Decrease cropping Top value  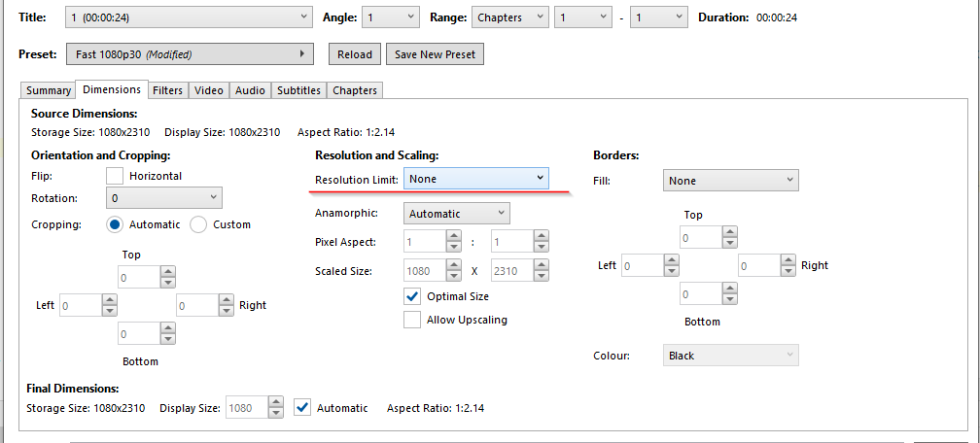167,283
